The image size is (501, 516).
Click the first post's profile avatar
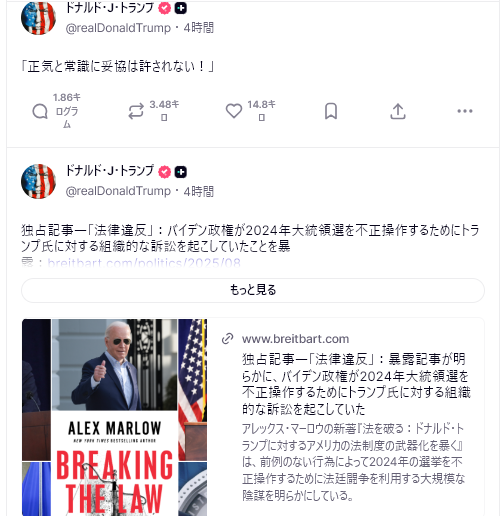click(x=38, y=17)
